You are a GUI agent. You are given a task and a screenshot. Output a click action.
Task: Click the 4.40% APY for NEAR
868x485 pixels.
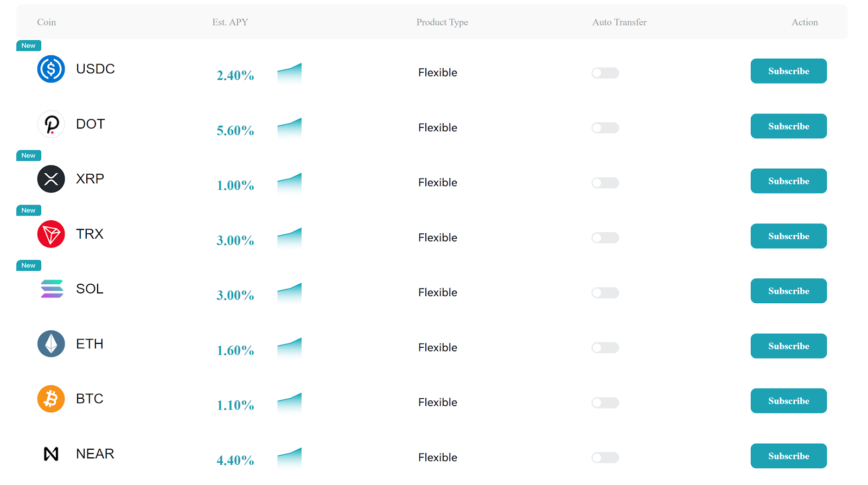point(235,460)
